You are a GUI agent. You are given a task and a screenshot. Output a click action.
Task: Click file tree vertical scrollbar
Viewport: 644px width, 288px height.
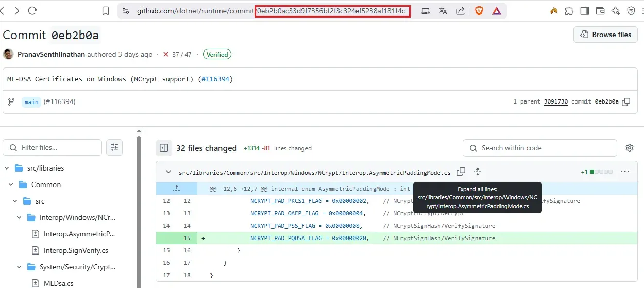[x=139, y=211]
